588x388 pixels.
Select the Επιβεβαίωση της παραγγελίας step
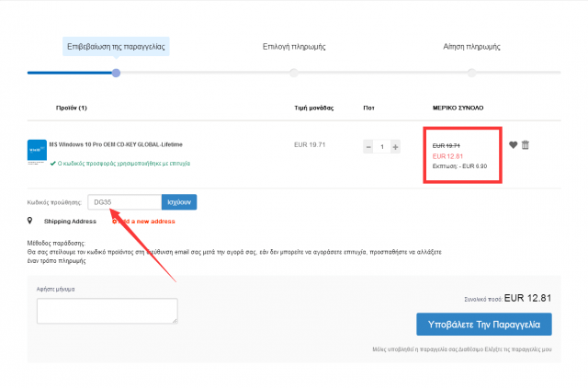coord(116,46)
